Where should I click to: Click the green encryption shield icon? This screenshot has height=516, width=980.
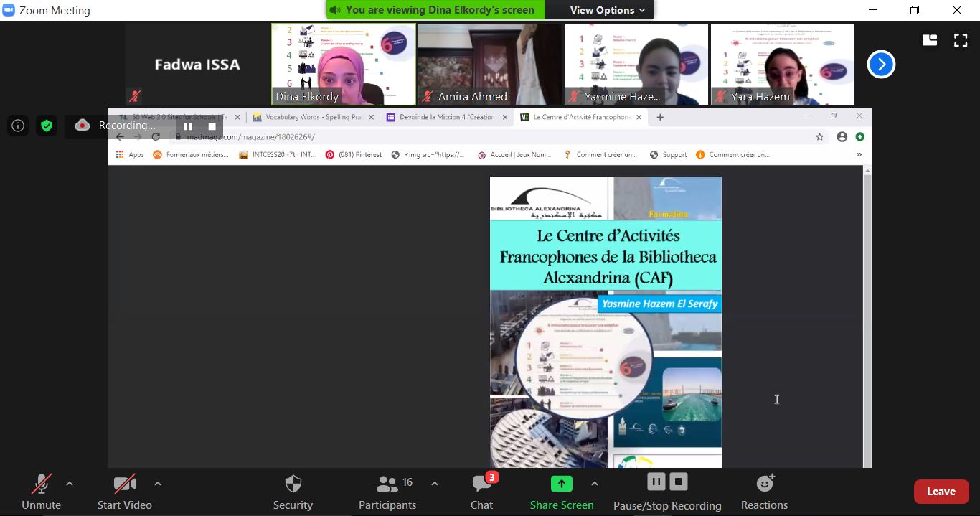47,126
